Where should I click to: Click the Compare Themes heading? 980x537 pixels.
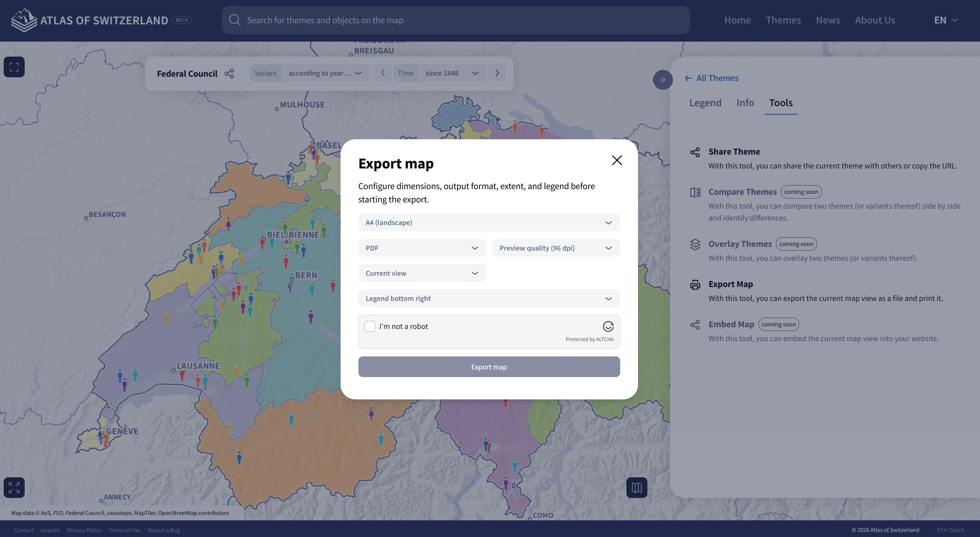coord(742,192)
